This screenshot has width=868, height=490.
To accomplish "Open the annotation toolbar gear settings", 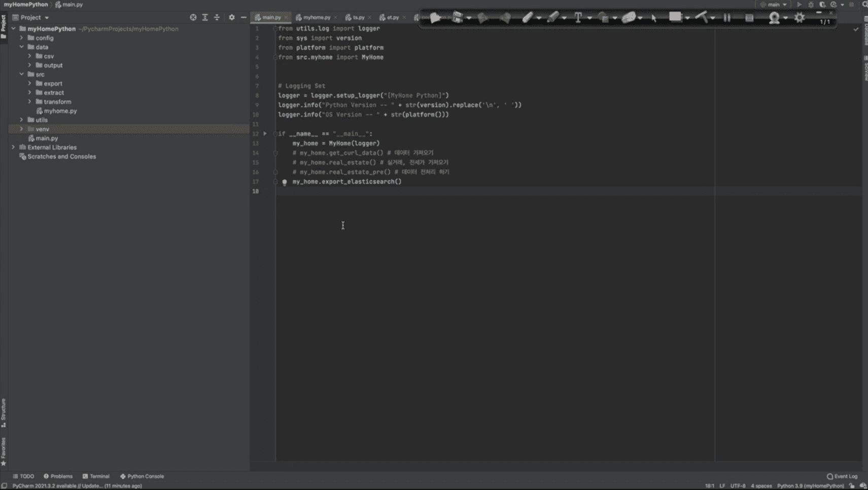I will (800, 18).
